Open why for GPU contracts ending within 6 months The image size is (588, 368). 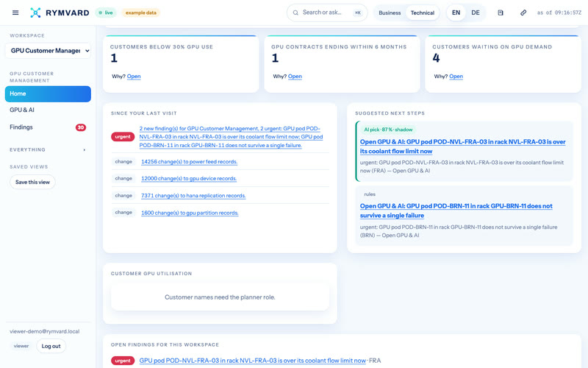tap(295, 77)
